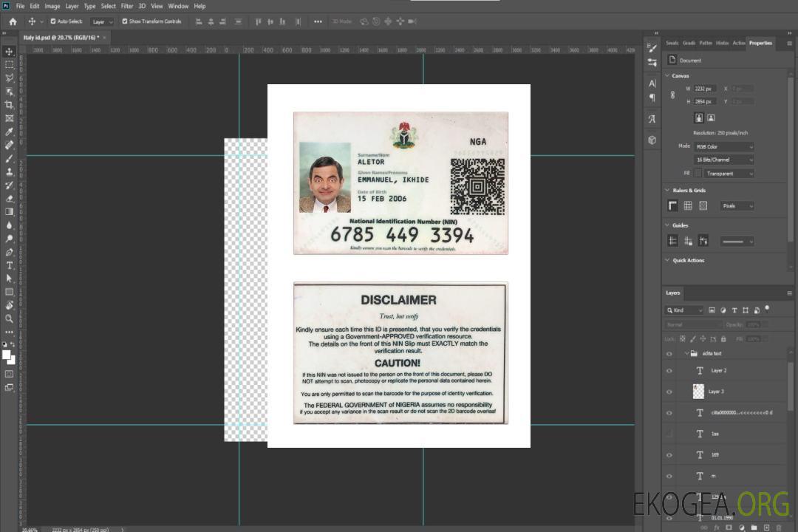Enable Show Transform Controls checkbox
Viewport: 798px width, 532px height.
[125, 21]
